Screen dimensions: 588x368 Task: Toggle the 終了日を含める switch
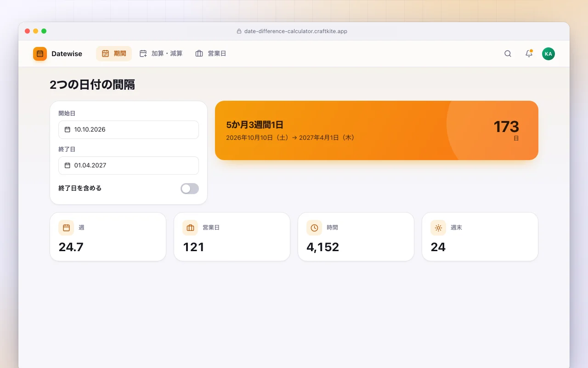click(190, 189)
